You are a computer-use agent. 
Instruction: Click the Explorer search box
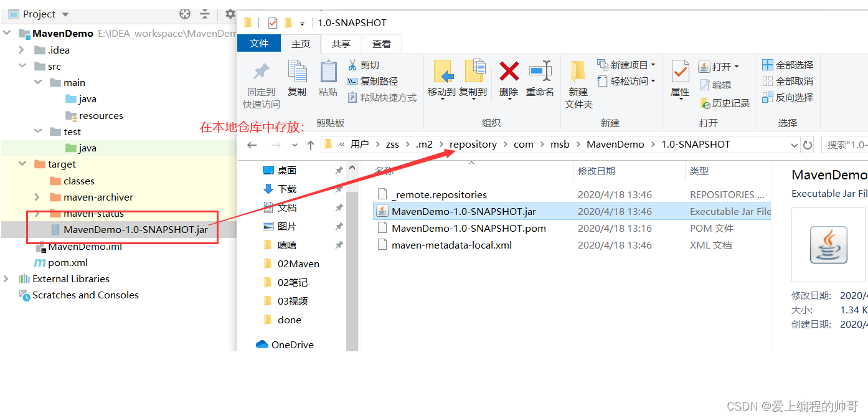(844, 145)
